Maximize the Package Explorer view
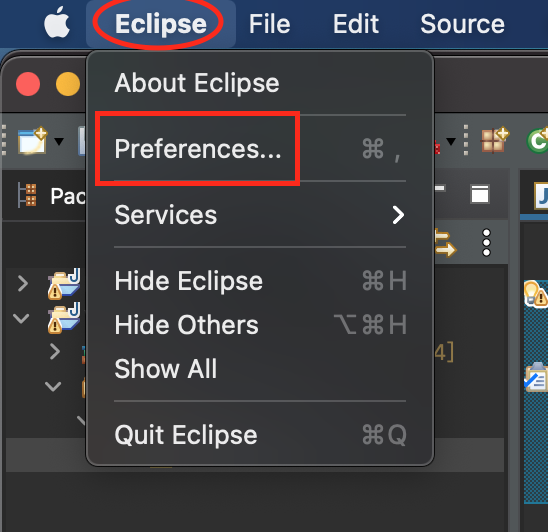This screenshot has height=532, width=548. click(480, 194)
